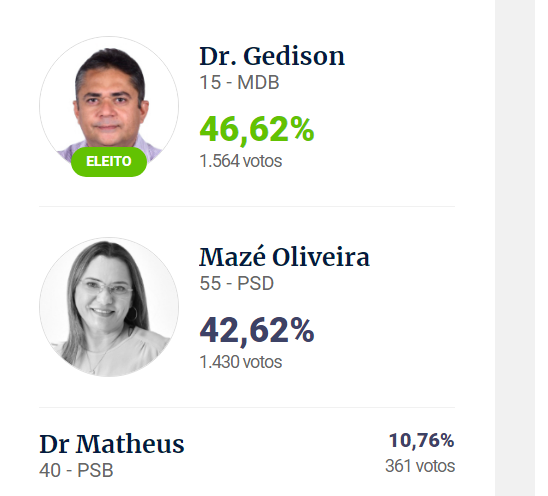548x496 pixels.
Task: Open the Dr Matheus candidate name
Action: (111, 444)
